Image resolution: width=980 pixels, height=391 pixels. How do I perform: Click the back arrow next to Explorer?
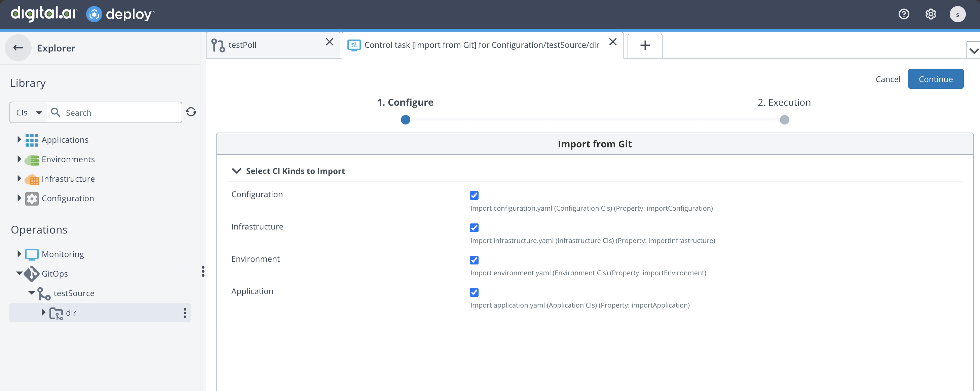(x=18, y=48)
